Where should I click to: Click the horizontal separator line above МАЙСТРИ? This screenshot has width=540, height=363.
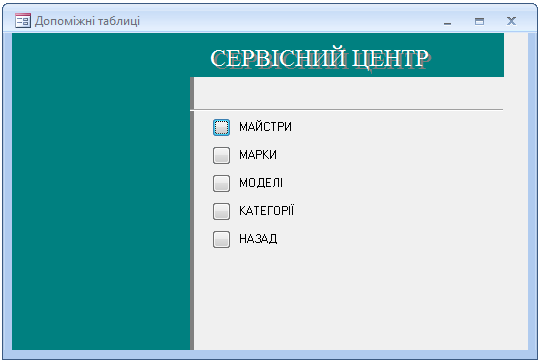coord(346,110)
